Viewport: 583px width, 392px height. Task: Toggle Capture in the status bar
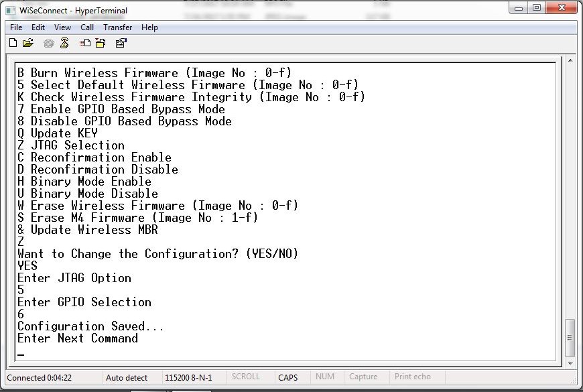pyautogui.click(x=364, y=377)
